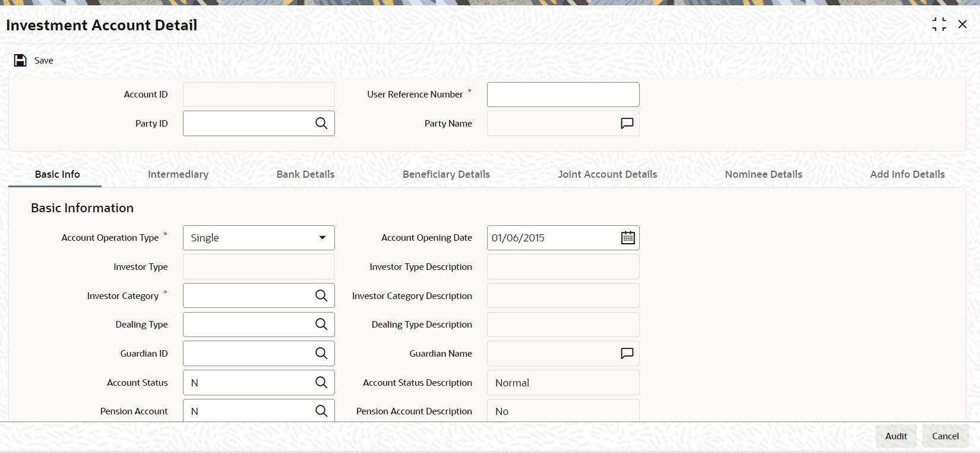Go to the Joint Account Details tab
The width and height of the screenshot is (980, 453).
click(608, 174)
